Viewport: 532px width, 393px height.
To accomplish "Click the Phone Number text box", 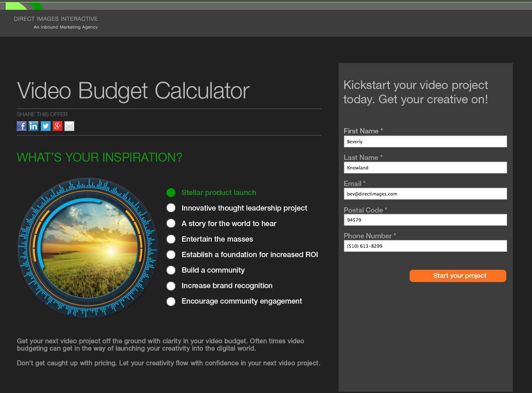I will (425, 246).
